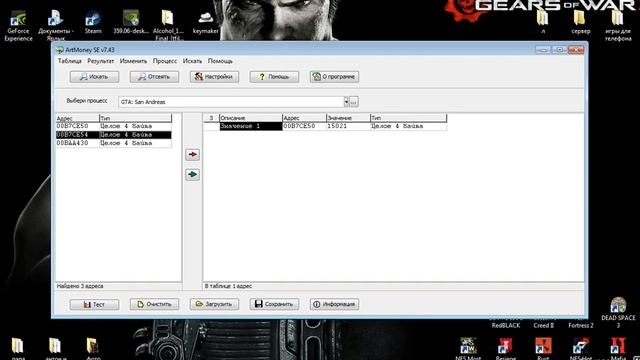Open the антон и folder on desktop
640x360 pixels.
pyautogui.click(x=55, y=348)
